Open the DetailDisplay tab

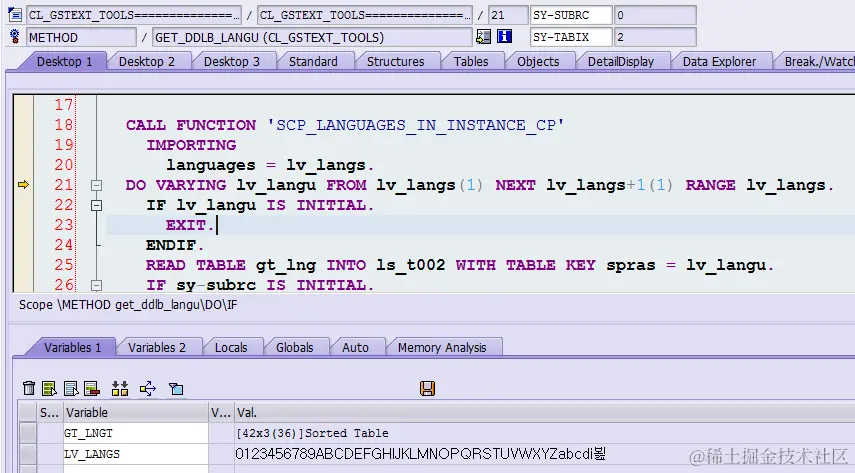pos(621,62)
